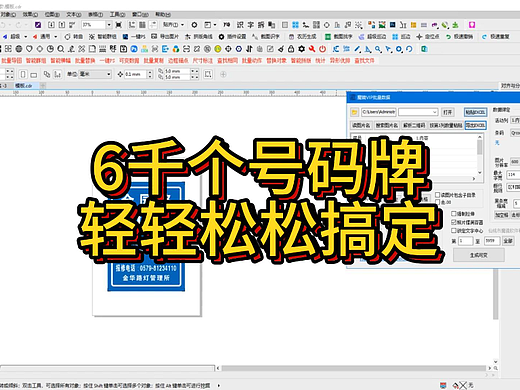The height and width of the screenshot is (390, 520).
Task: Click the blue magnifier zoom icon
Action: (x=378, y=49)
